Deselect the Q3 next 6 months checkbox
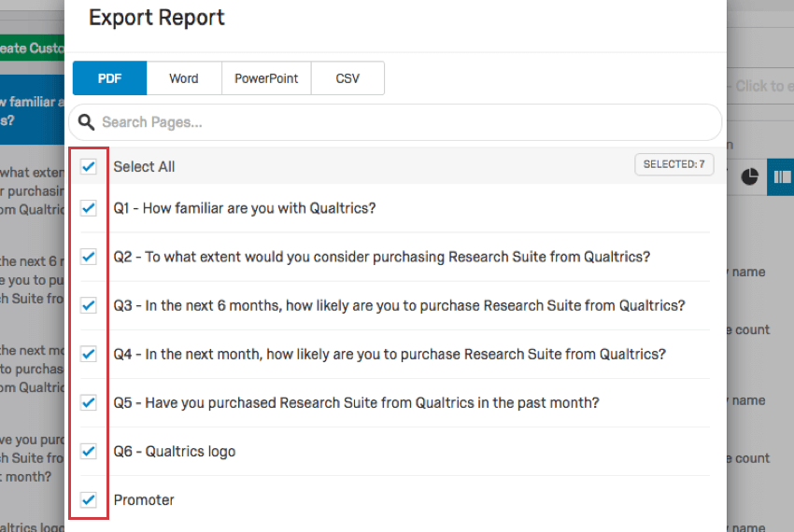 click(89, 305)
